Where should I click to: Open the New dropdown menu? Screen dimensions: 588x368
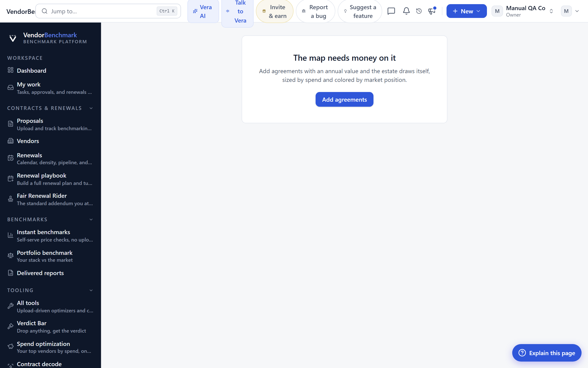466,11
